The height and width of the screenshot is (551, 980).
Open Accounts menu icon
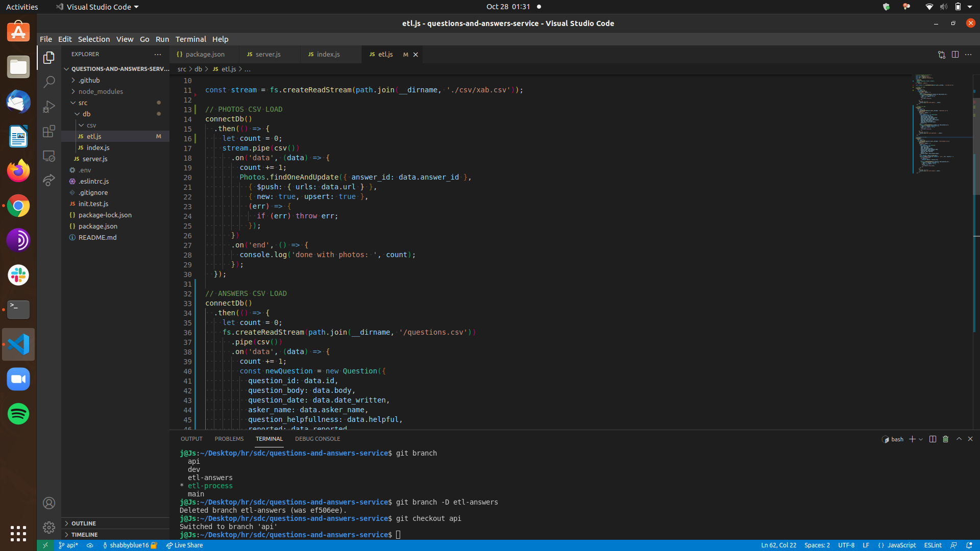pos(49,503)
